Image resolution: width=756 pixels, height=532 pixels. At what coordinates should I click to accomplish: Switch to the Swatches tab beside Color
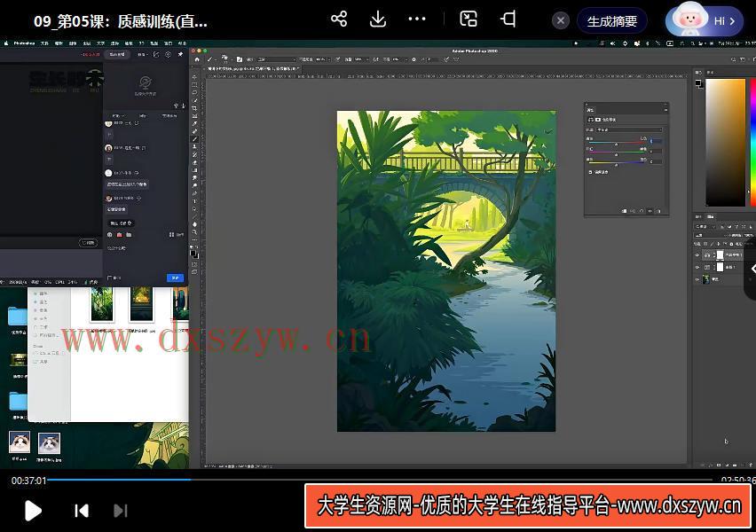(x=710, y=73)
